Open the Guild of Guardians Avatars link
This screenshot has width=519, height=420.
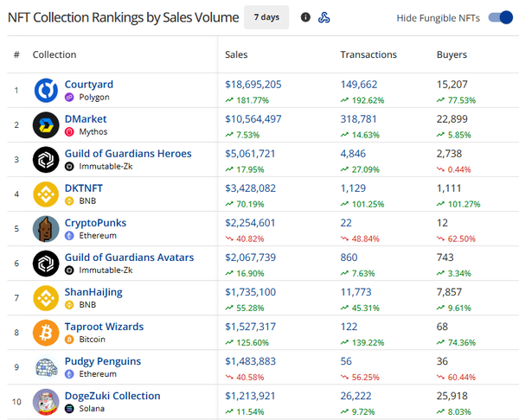(x=130, y=258)
